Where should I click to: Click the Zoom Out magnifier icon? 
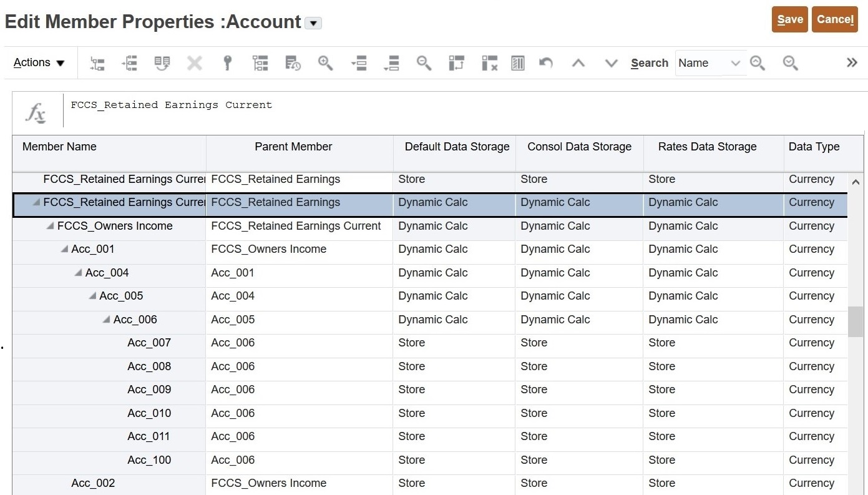(424, 63)
